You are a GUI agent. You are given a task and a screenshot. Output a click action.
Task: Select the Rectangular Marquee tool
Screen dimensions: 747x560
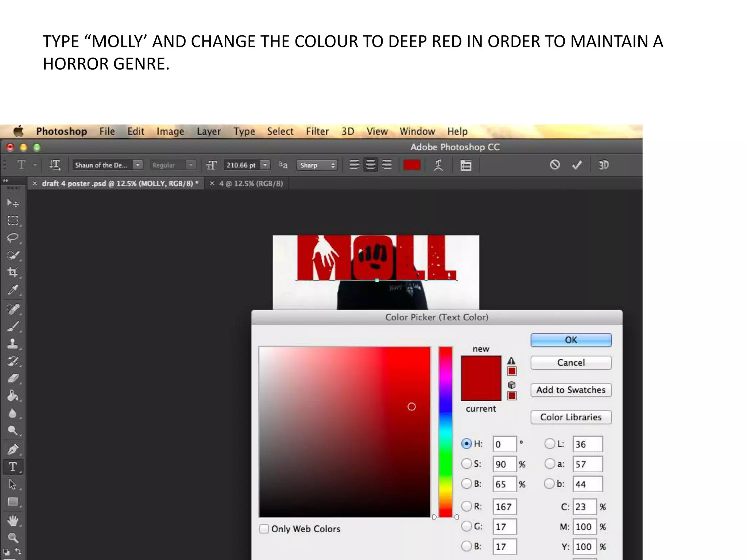click(x=13, y=221)
